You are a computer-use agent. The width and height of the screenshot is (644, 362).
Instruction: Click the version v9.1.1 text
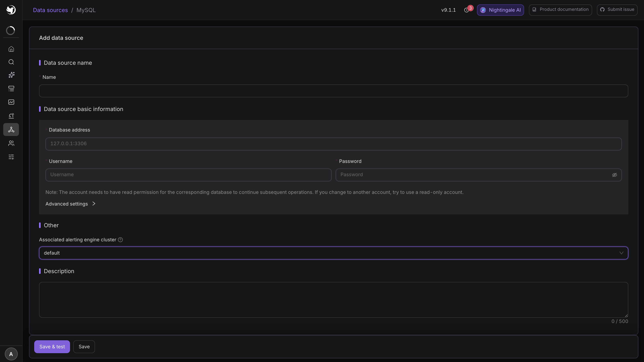pyautogui.click(x=449, y=10)
